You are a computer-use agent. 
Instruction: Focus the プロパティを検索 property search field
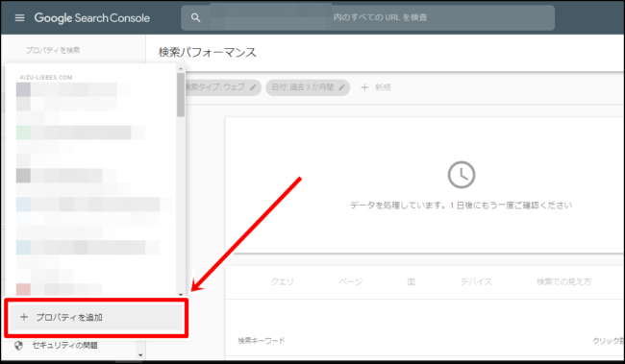tap(53, 50)
